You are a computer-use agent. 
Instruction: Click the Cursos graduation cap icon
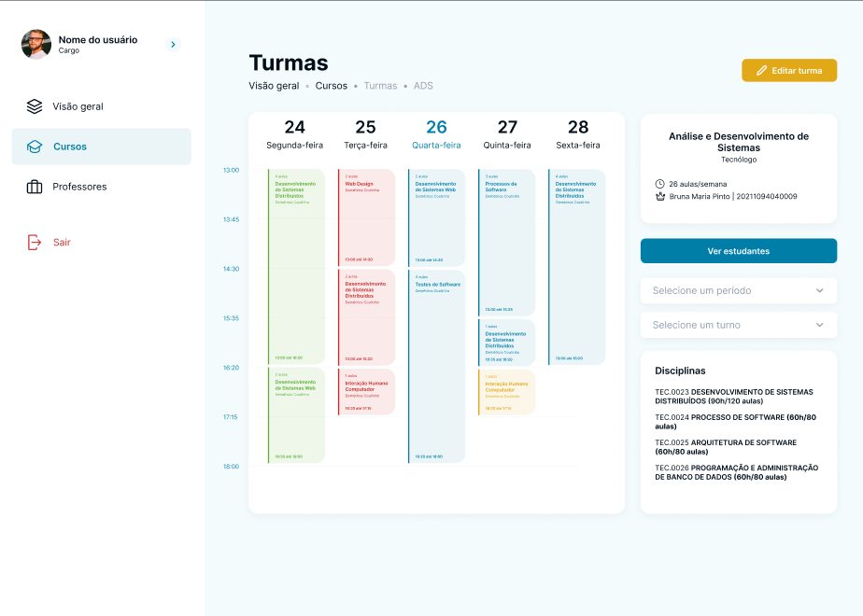pyautogui.click(x=35, y=147)
